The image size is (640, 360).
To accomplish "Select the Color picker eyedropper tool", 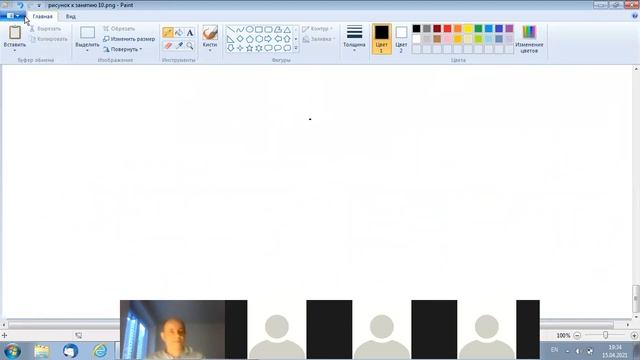I will point(179,46).
